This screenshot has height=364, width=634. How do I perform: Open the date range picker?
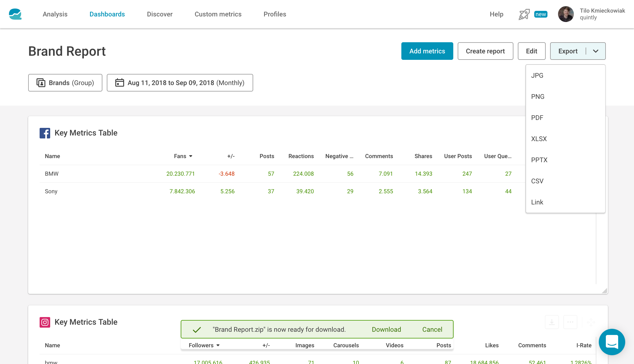180,83
